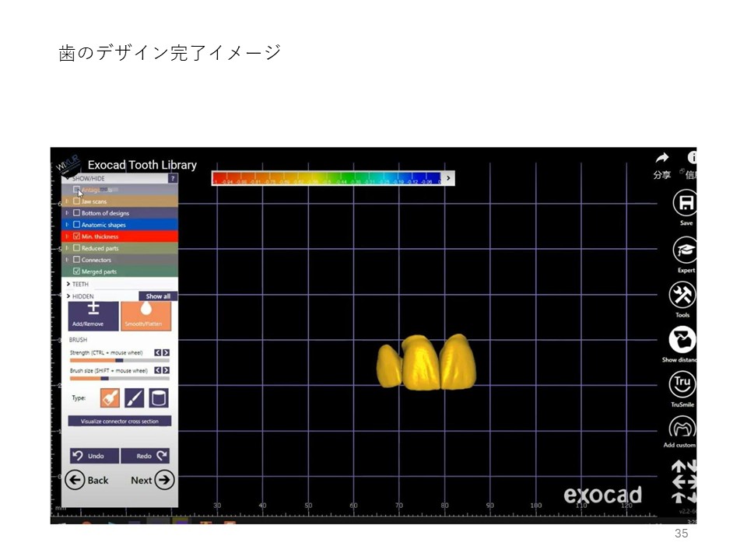Collapse the SHOW/HIDE panel header
Viewport: 747px width, 560px height.
point(68,178)
